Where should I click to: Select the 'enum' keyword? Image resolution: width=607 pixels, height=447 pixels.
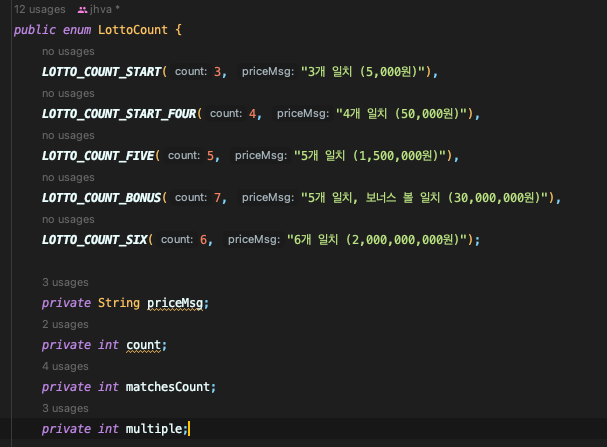click(x=77, y=30)
